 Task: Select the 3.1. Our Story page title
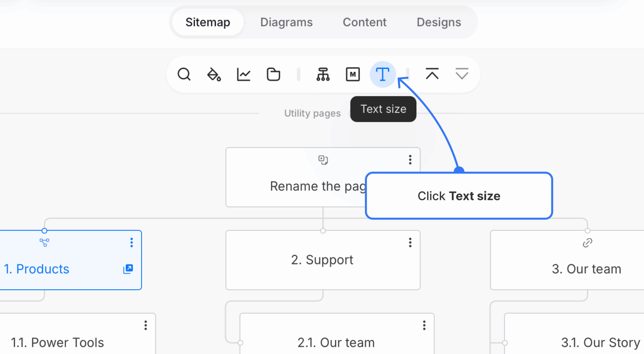[x=601, y=343]
